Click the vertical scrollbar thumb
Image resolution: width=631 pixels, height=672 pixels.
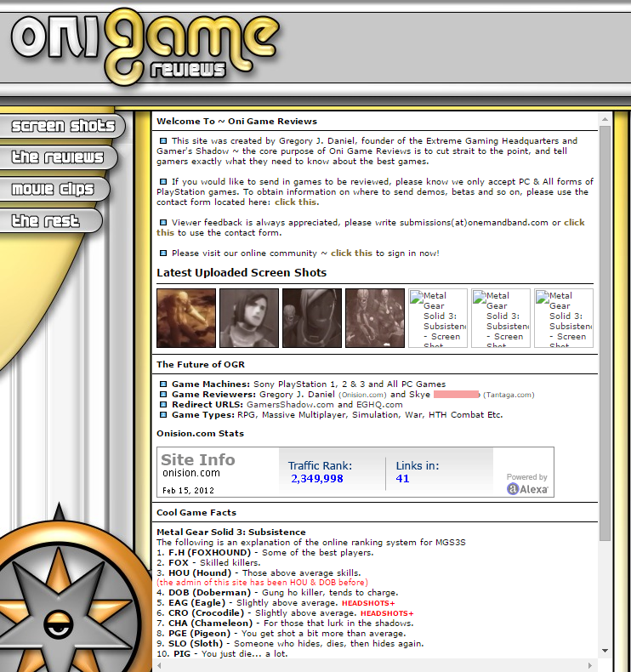point(605,333)
